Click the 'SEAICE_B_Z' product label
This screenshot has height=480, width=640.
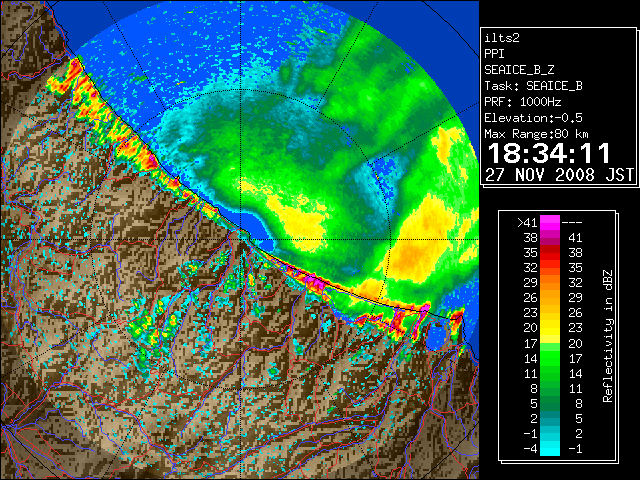[x=519, y=70]
